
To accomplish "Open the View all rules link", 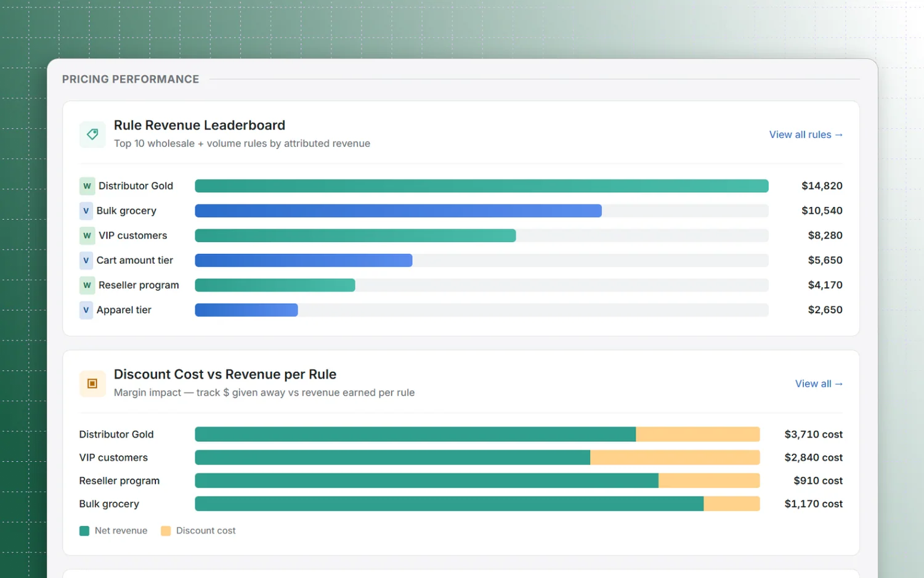I will (806, 134).
